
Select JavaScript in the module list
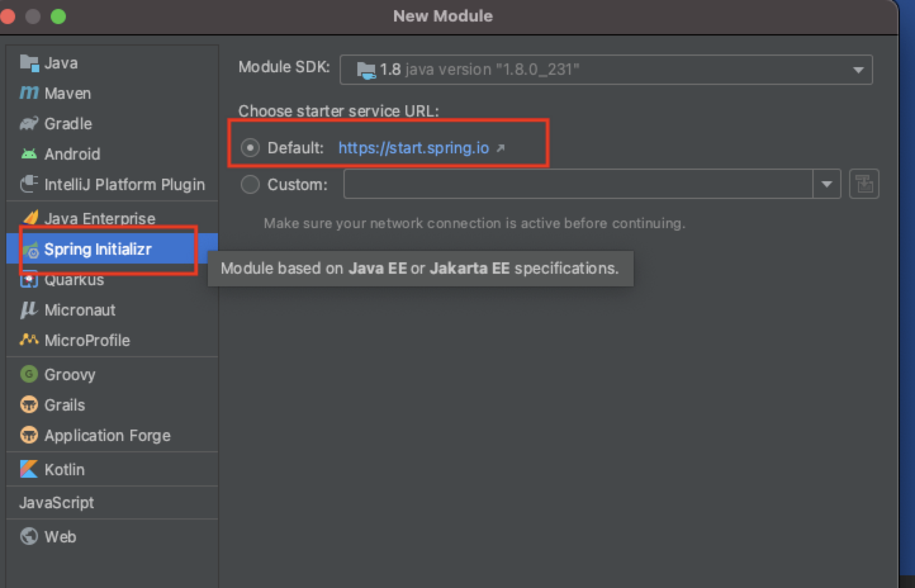[x=112, y=502]
